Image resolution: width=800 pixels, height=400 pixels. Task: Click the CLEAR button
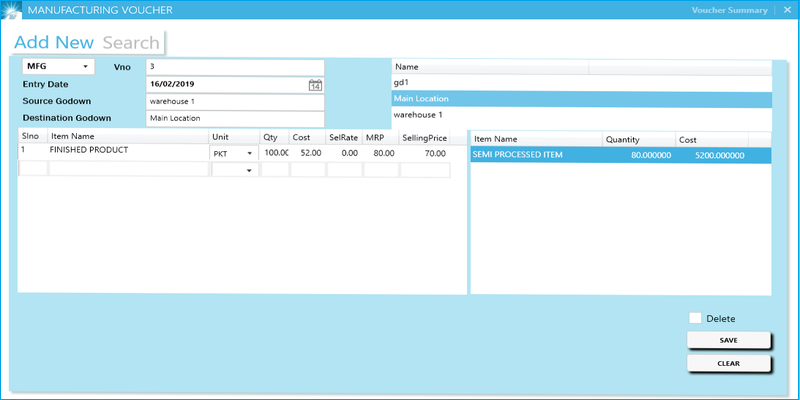[728, 364]
